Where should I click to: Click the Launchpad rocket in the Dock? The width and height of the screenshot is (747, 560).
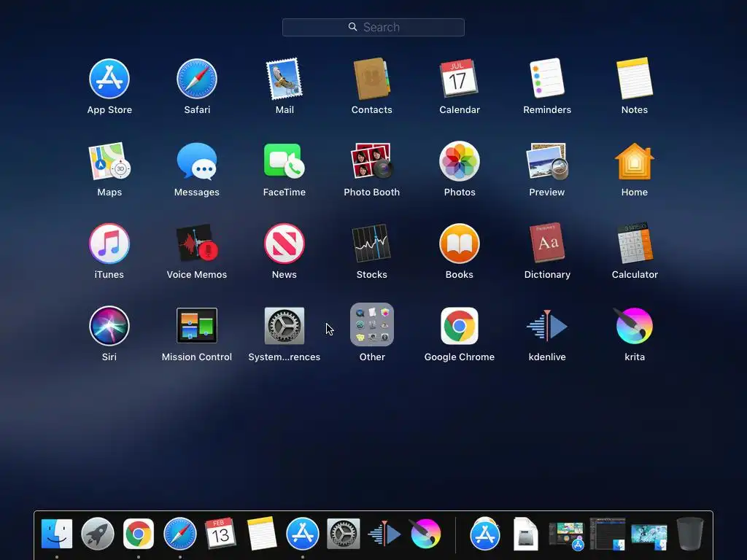pos(98,534)
